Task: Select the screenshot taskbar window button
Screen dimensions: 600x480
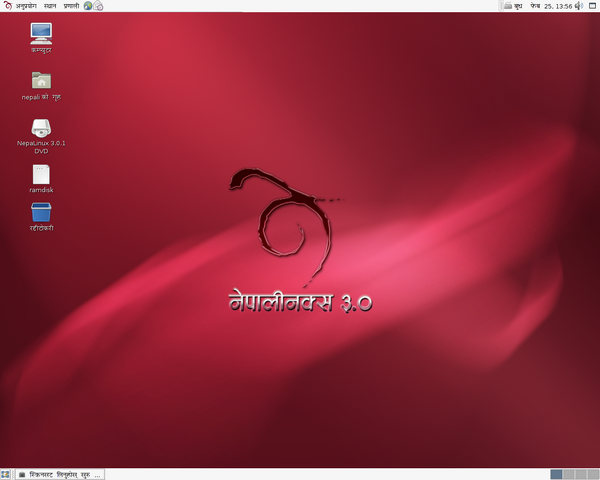Action: click(x=60, y=475)
